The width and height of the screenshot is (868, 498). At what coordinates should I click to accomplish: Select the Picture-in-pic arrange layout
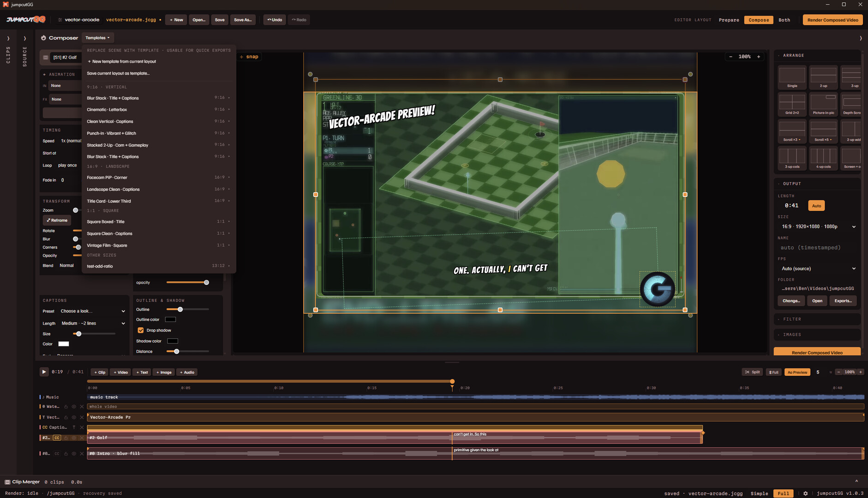(823, 104)
